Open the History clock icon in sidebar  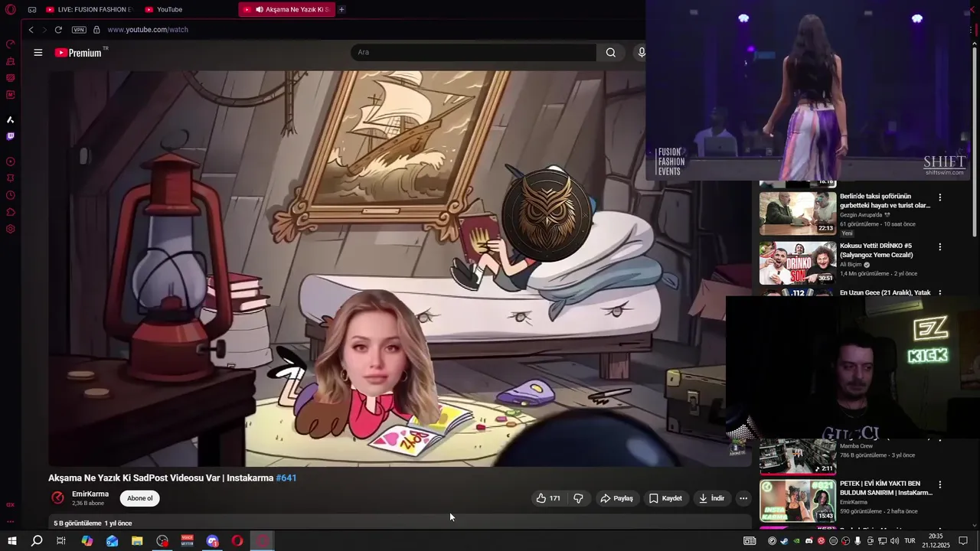click(x=11, y=195)
